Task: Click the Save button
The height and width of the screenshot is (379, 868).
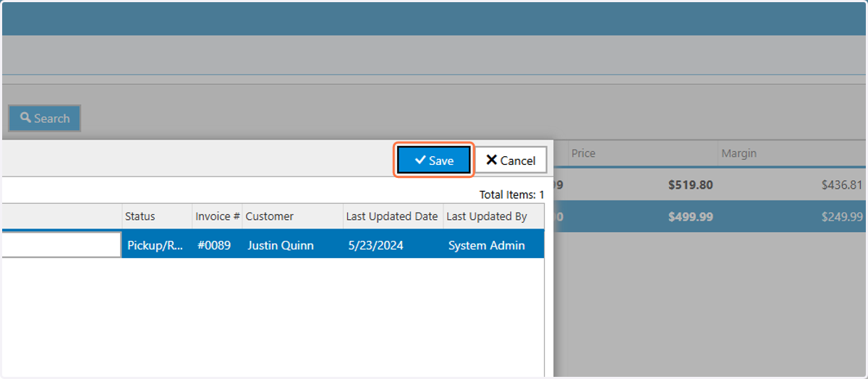Action: (x=434, y=160)
